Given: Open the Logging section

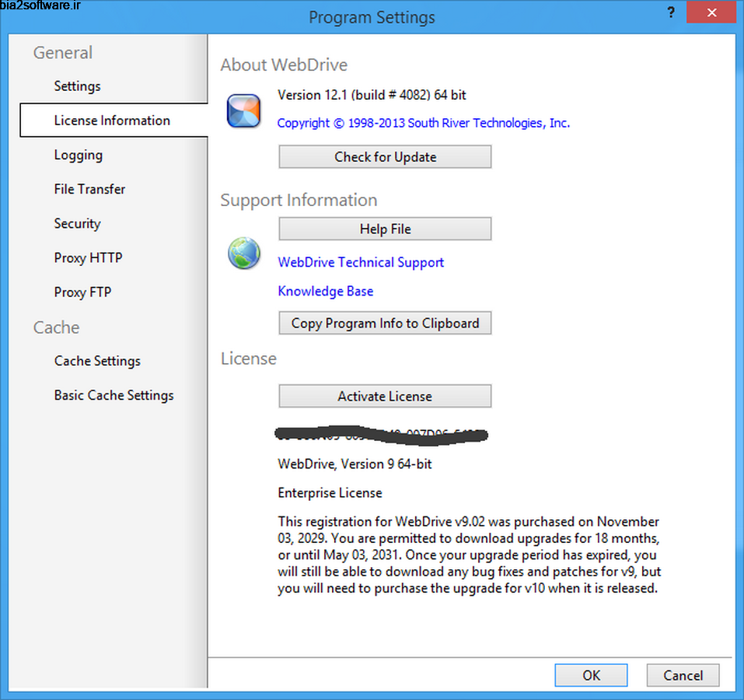Looking at the screenshot, I should coord(78,155).
